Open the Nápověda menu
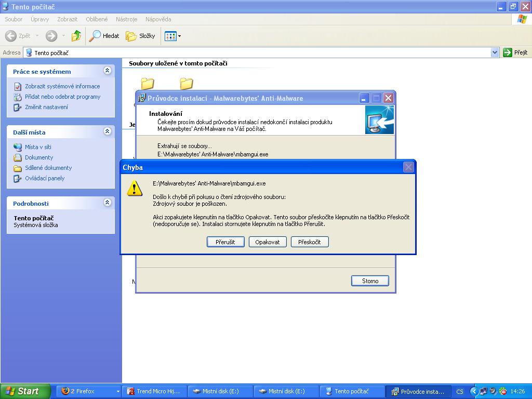 click(x=158, y=19)
